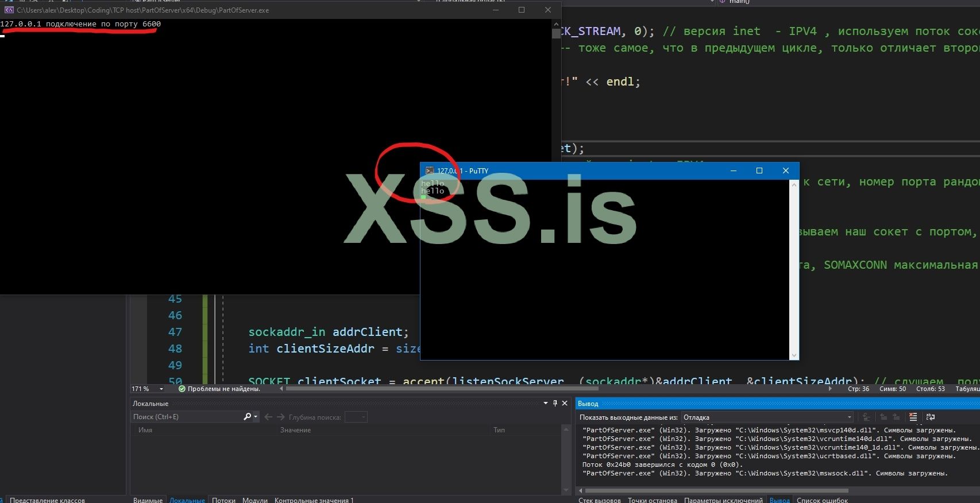The width and height of the screenshot is (980, 503).
Task: Click the Значение column header
Action: 295,430
